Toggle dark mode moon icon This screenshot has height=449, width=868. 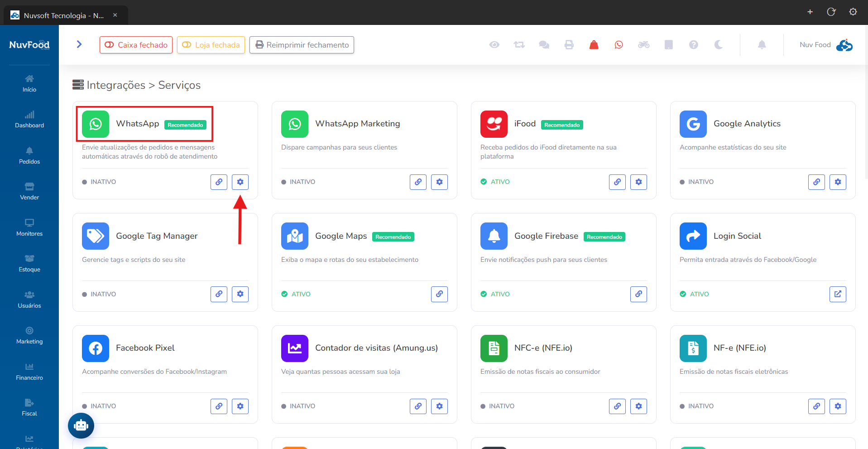(x=719, y=45)
